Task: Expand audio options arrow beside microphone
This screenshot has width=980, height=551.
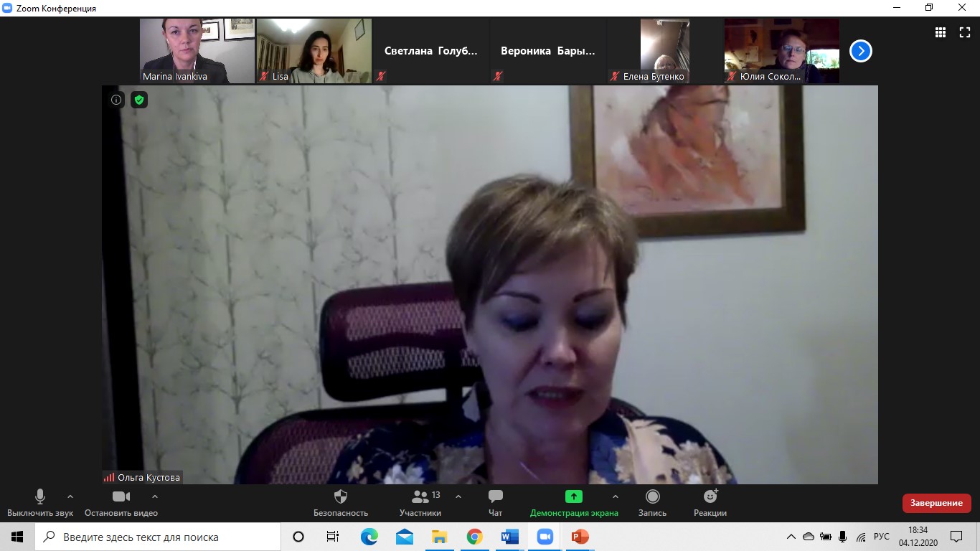Action: pyautogui.click(x=70, y=496)
